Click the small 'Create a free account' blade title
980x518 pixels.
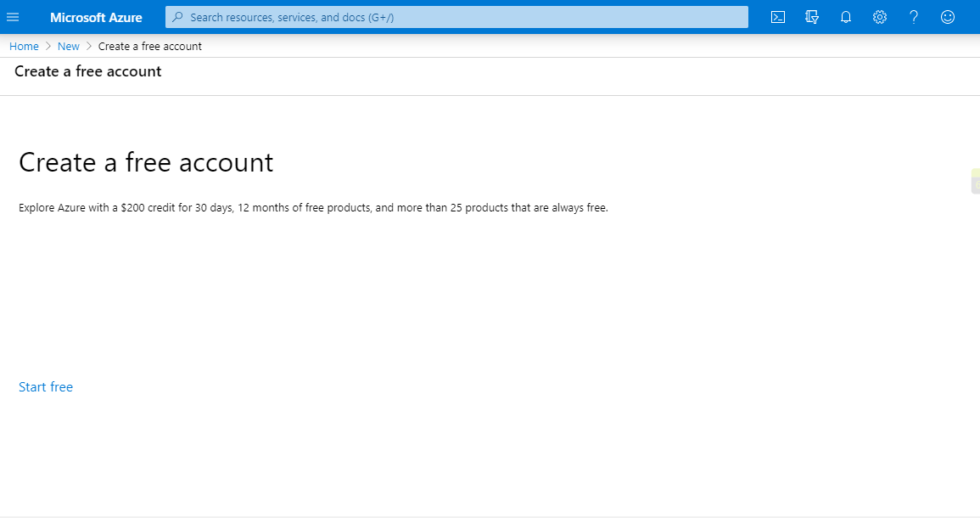(x=88, y=71)
